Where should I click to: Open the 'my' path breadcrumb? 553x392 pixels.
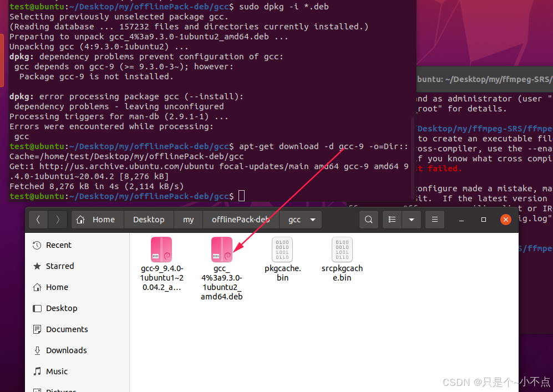189,220
